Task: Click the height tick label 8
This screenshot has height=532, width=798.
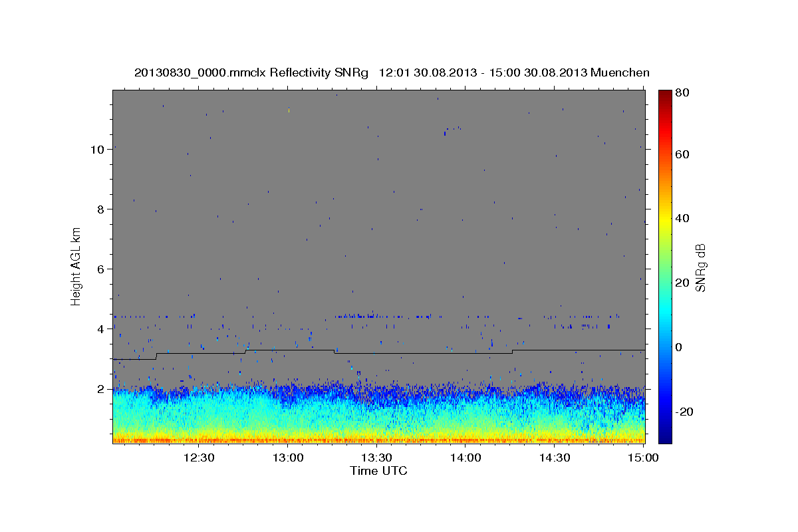Action: 101,209
